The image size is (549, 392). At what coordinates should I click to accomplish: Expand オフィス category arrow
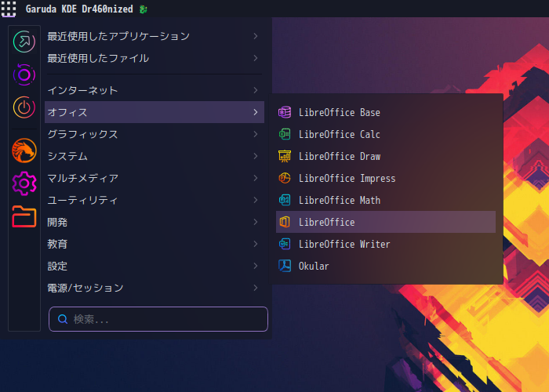coord(255,112)
